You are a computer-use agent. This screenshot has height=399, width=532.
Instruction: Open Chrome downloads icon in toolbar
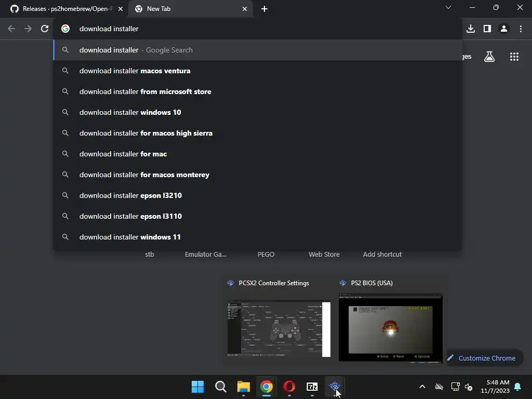pos(471,29)
